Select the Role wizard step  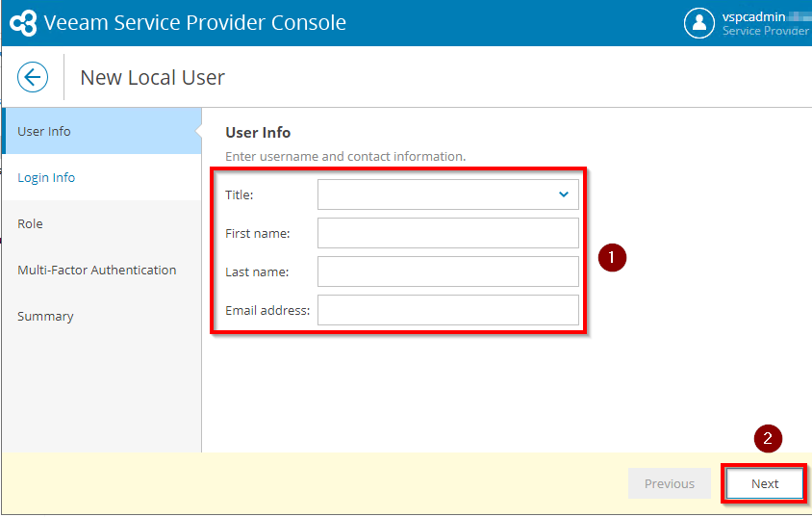tap(102, 223)
